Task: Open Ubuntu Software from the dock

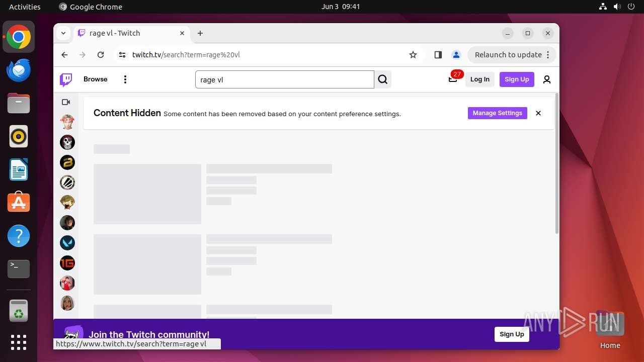Action: point(19,203)
